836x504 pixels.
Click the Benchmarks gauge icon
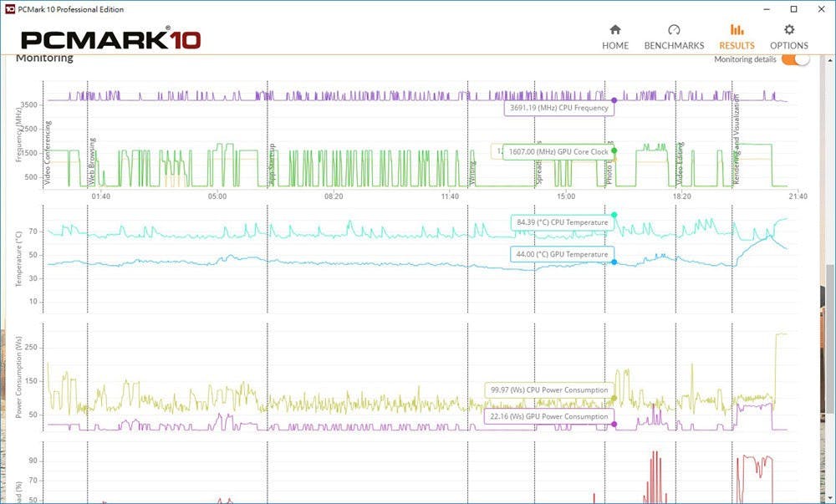[674, 29]
